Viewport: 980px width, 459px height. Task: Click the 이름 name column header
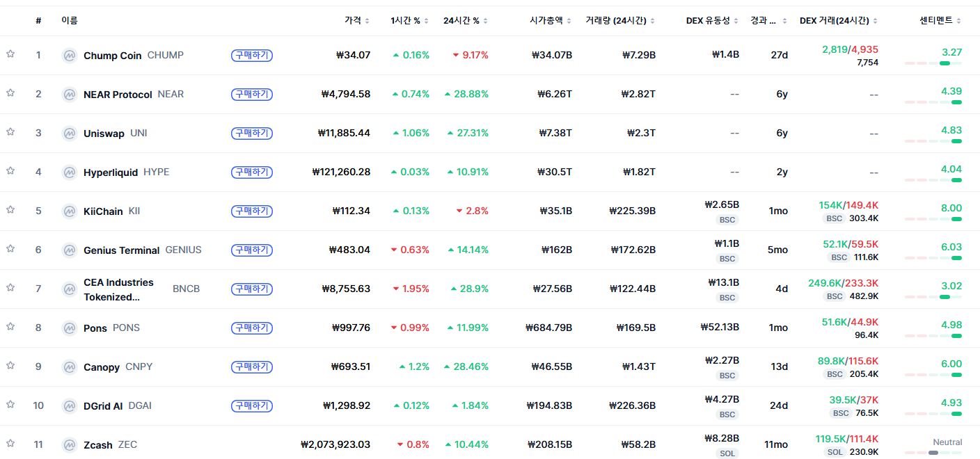click(x=70, y=21)
